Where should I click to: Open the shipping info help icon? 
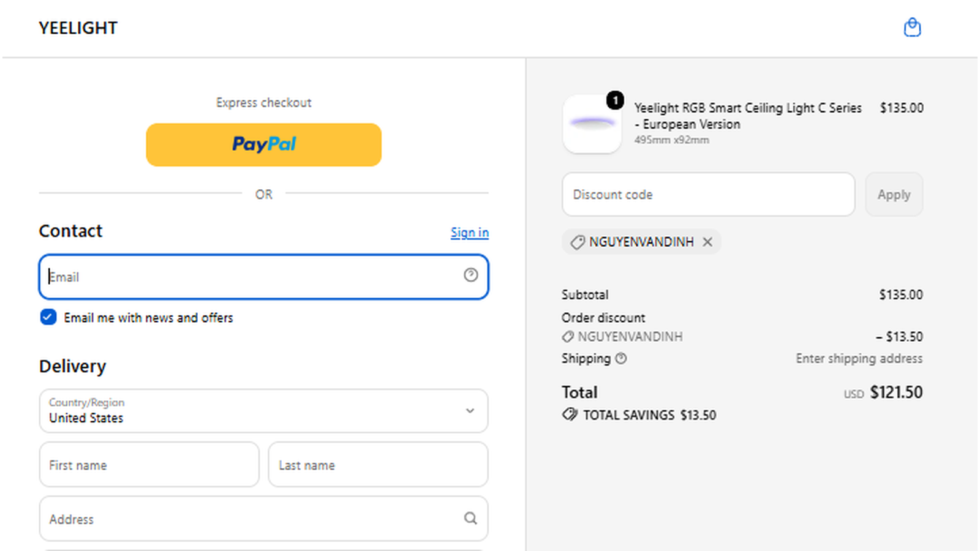(x=620, y=358)
